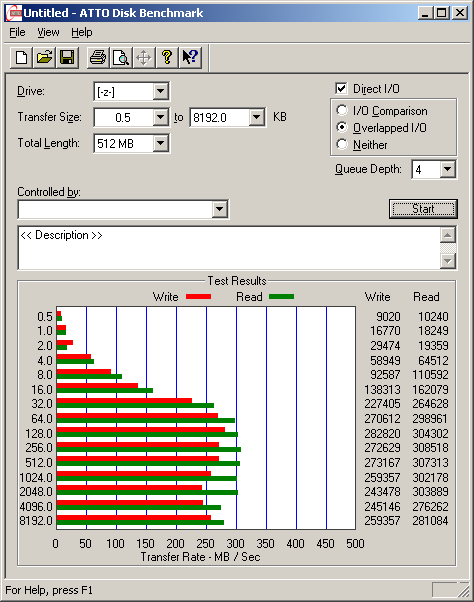This screenshot has height=602, width=474.
Task: Click the description box scroll down arrow
Action: (x=448, y=261)
